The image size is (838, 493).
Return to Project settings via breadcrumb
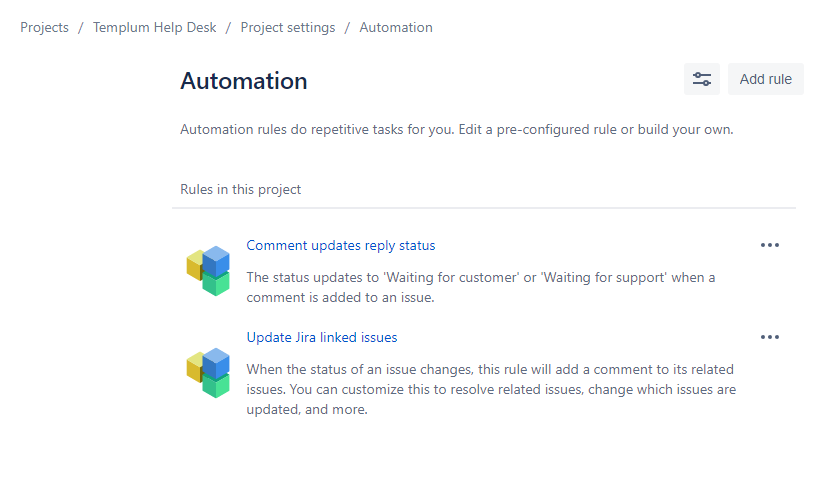click(288, 27)
